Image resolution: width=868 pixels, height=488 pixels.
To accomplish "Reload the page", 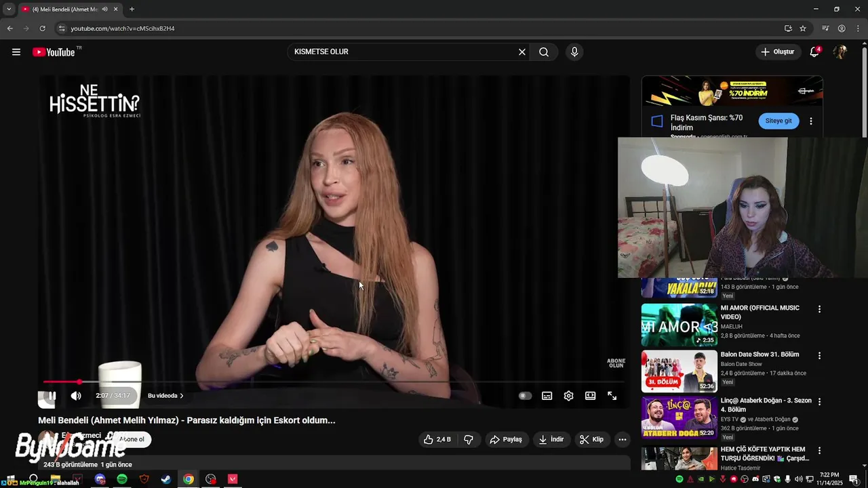I will (x=42, y=28).
